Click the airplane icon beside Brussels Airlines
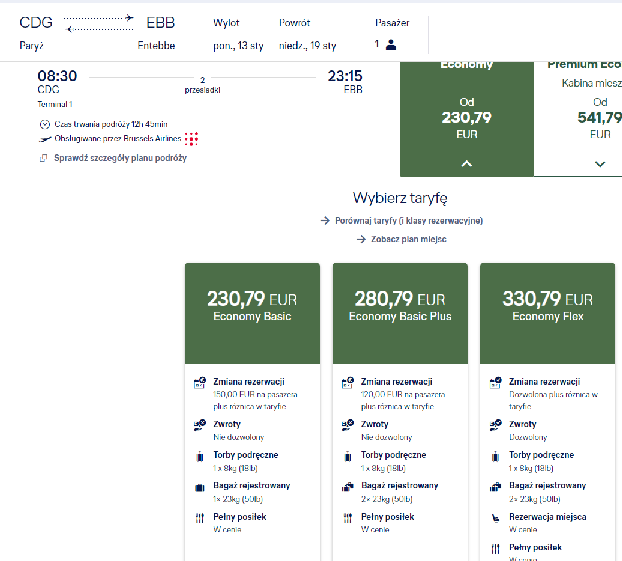Image resolution: width=622 pixels, height=561 pixels. pos(45,139)
